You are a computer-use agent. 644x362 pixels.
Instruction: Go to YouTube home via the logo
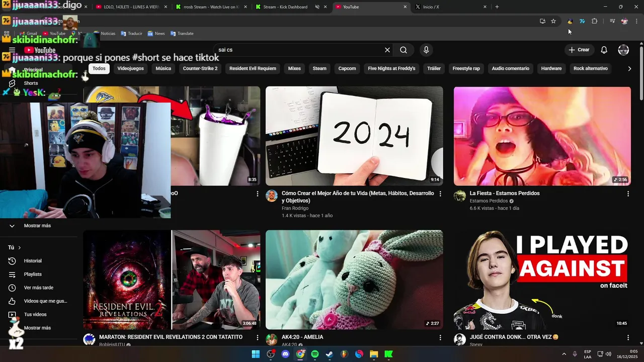click(x=40, y=50)
